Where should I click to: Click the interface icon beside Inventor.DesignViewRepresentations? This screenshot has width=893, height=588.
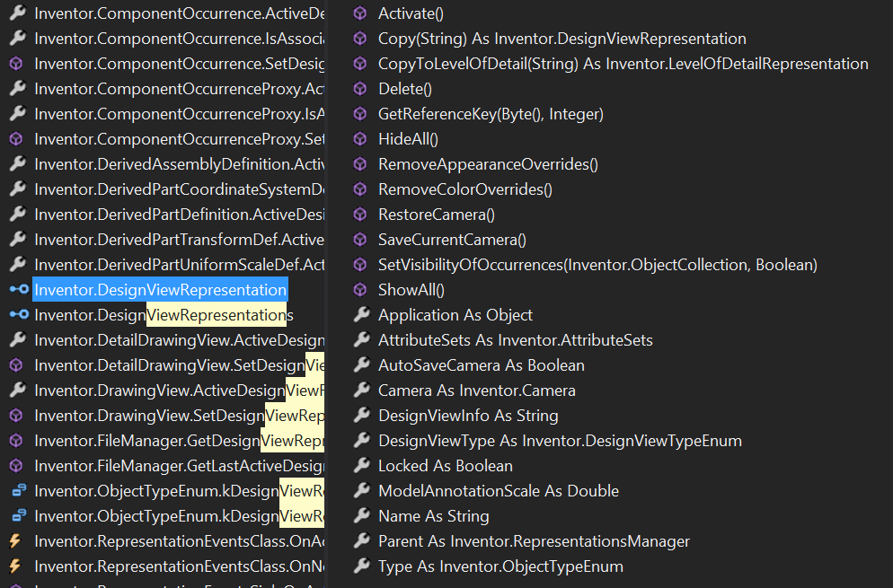(20, 314)
